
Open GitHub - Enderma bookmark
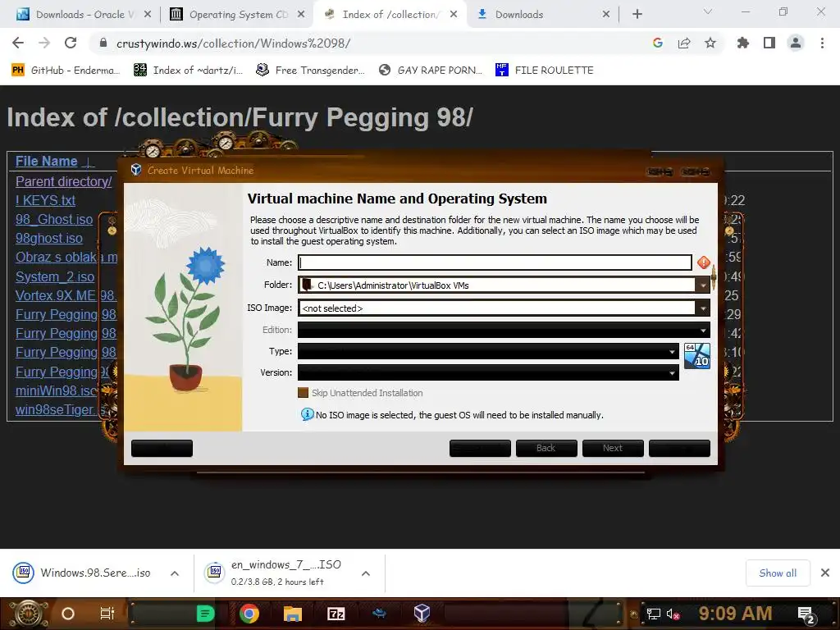66,71
